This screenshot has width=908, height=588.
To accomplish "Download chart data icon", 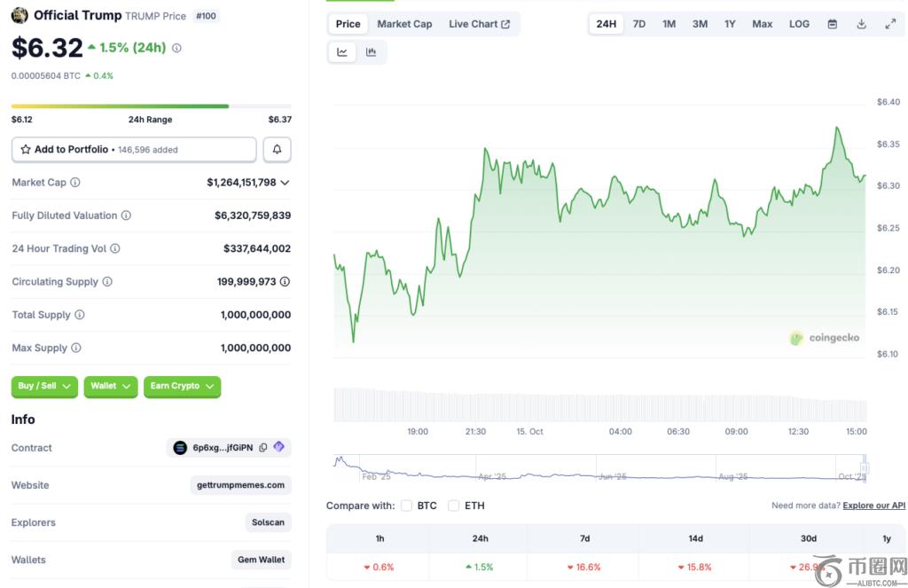I will [861, 24].
